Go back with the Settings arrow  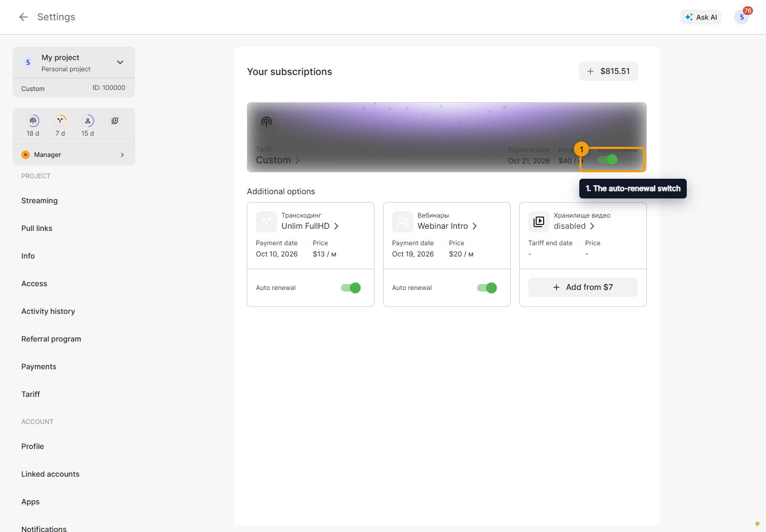(23, 17)
